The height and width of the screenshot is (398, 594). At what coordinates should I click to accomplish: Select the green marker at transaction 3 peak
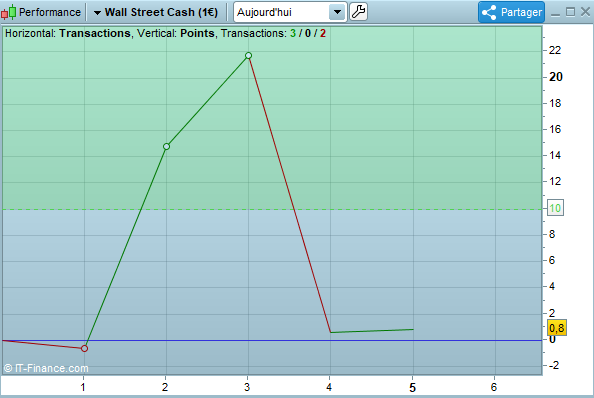pyautogui.click(x=248, y=56)
